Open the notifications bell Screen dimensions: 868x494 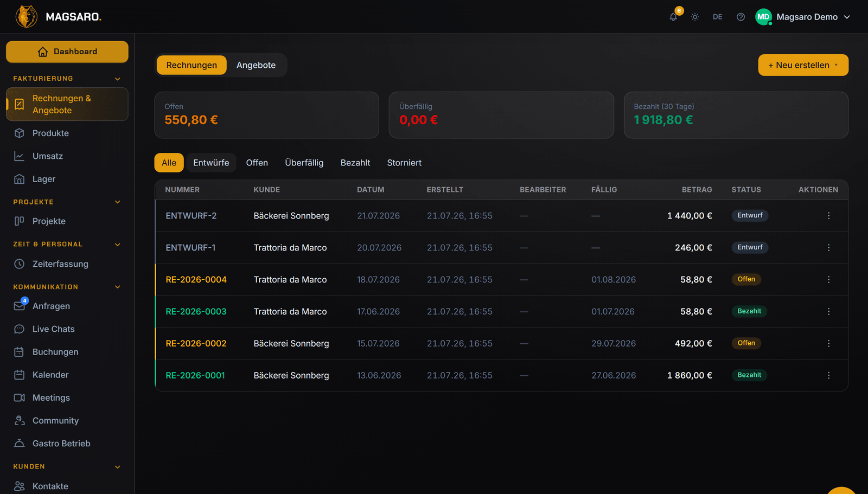click(673, 17)
